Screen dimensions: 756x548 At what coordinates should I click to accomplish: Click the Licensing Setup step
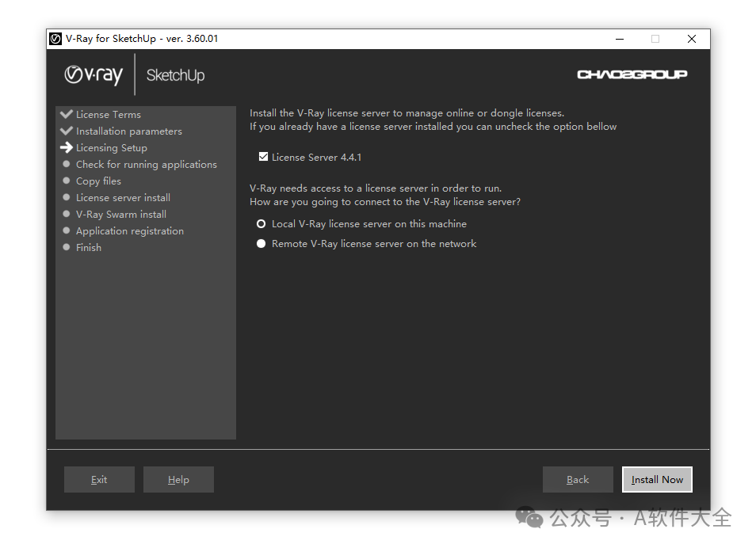112,148
